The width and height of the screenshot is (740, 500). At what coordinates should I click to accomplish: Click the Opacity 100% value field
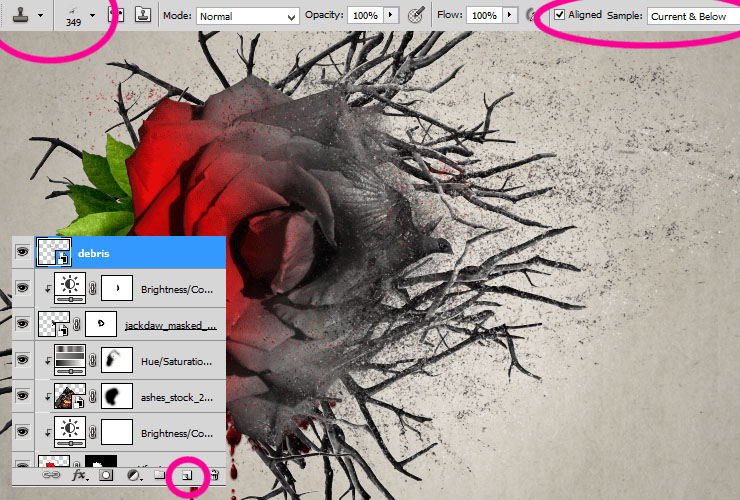[365, 16]
